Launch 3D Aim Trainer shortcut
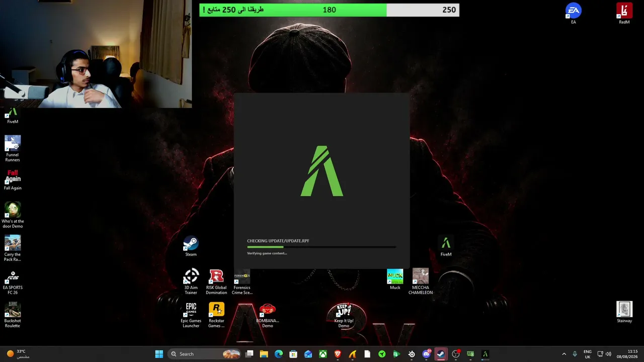Screen dimensions: 644x362 click(191, 282)
